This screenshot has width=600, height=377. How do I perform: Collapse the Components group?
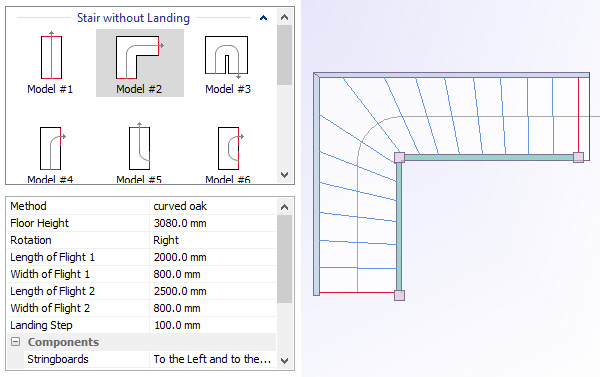point(15,342)
